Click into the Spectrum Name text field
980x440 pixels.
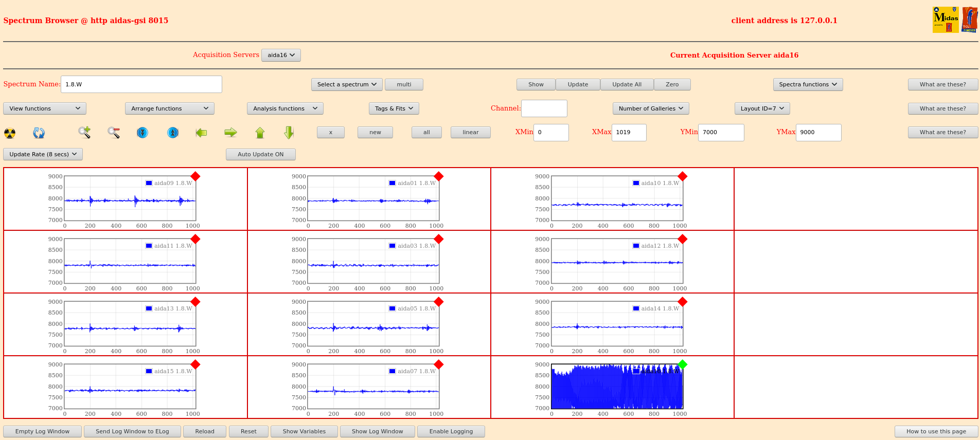coord(141,84)
